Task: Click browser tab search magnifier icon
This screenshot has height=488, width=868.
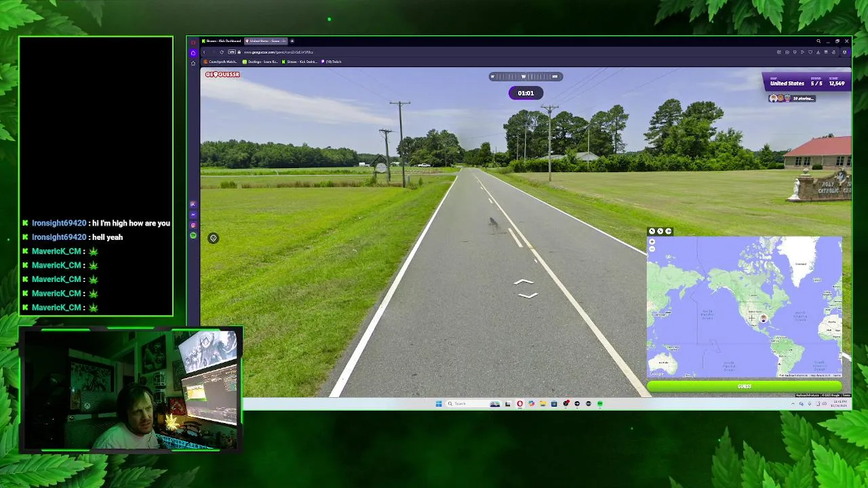Action: (818, 41)
